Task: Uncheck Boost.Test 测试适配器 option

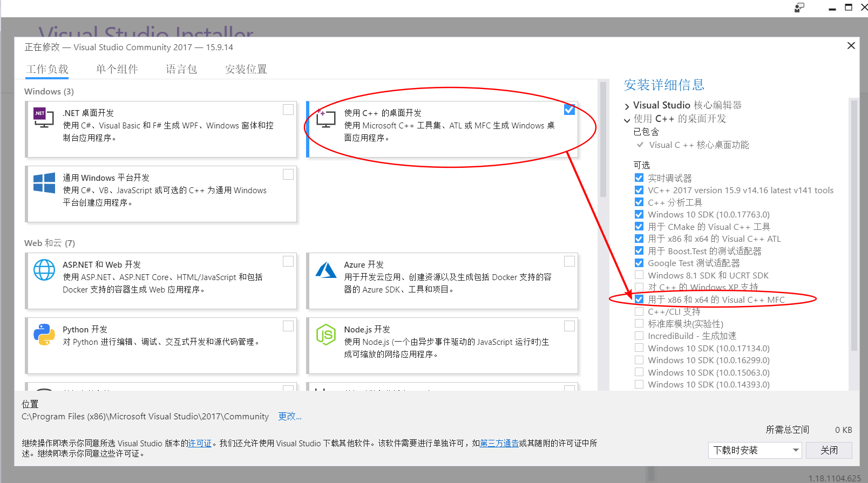Action: click(639, 251)
